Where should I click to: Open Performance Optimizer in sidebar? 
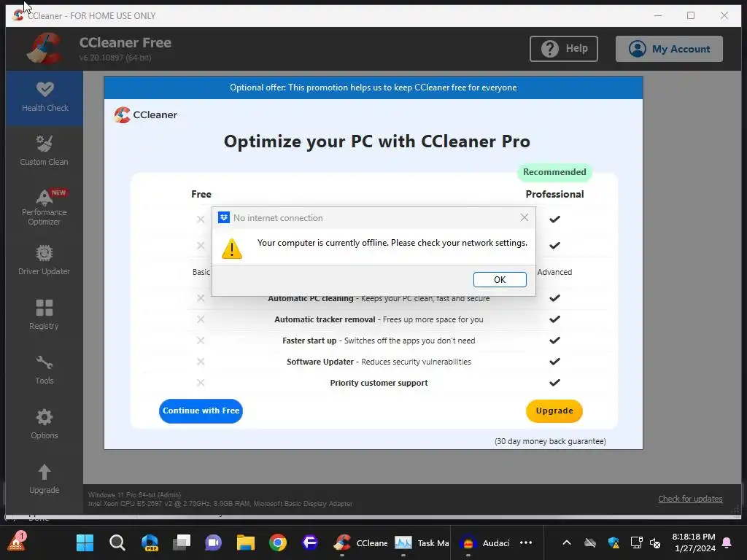[44, 207]
